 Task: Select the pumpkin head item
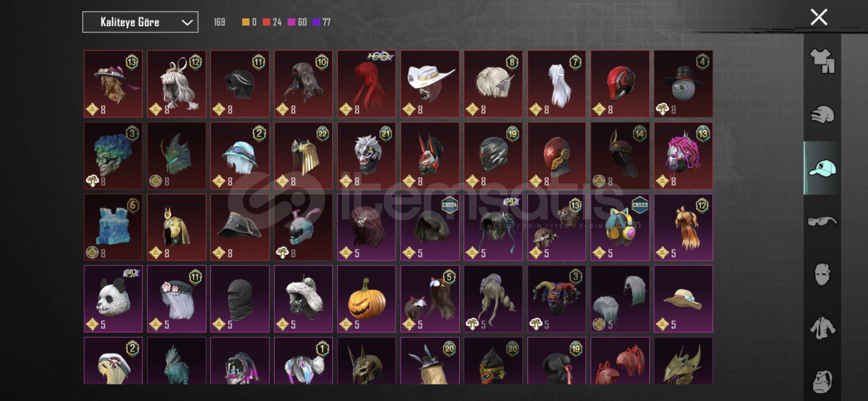[366, 299]
